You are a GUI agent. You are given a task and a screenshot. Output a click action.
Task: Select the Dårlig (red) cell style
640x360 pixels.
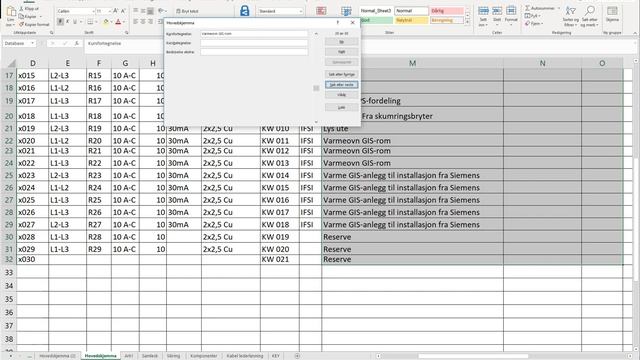point(447,11)
